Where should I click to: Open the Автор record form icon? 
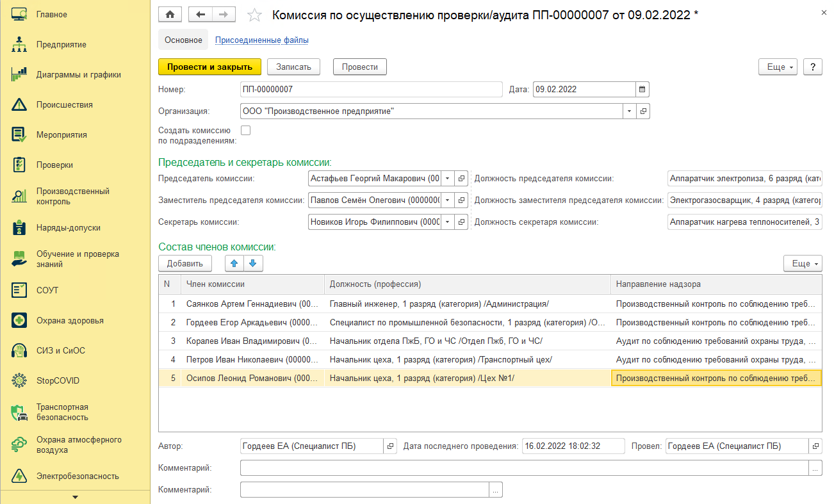click(389, 446)
